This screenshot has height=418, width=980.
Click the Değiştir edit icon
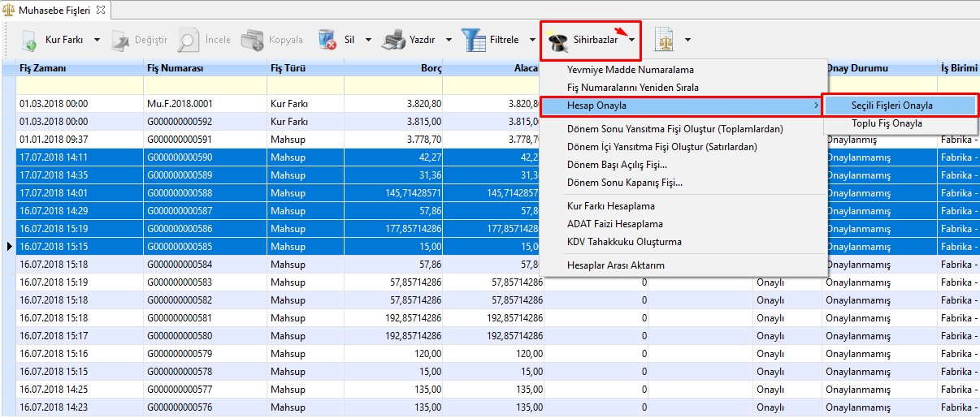(x=121, y=40)
